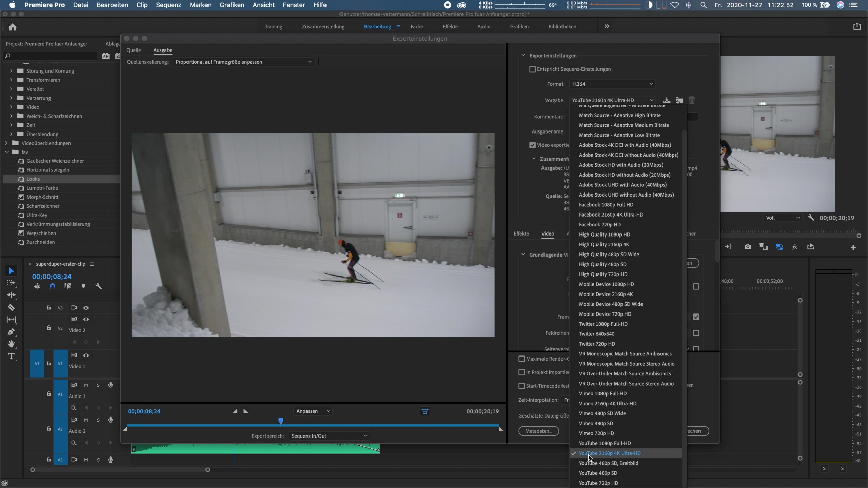Toggle visibility eye of track V3
Viewport: 868px width, 488px height.
click(86, 308)
